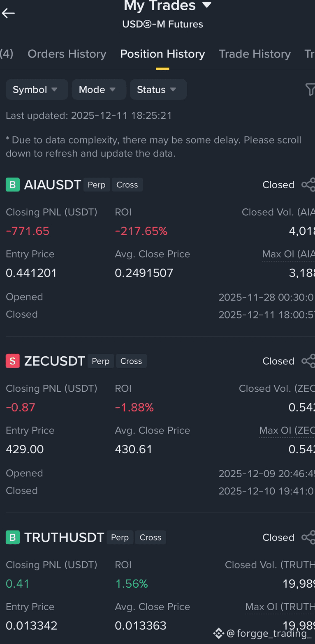The width and height of the screenshot is (315, 644).
Task: Tap the red S icon beside ZECUSDT
Action: coord(13,361)
